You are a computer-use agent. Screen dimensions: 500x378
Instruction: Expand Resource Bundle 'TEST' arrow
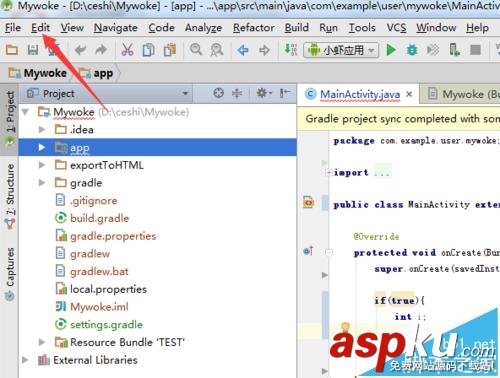click(42, 342)
